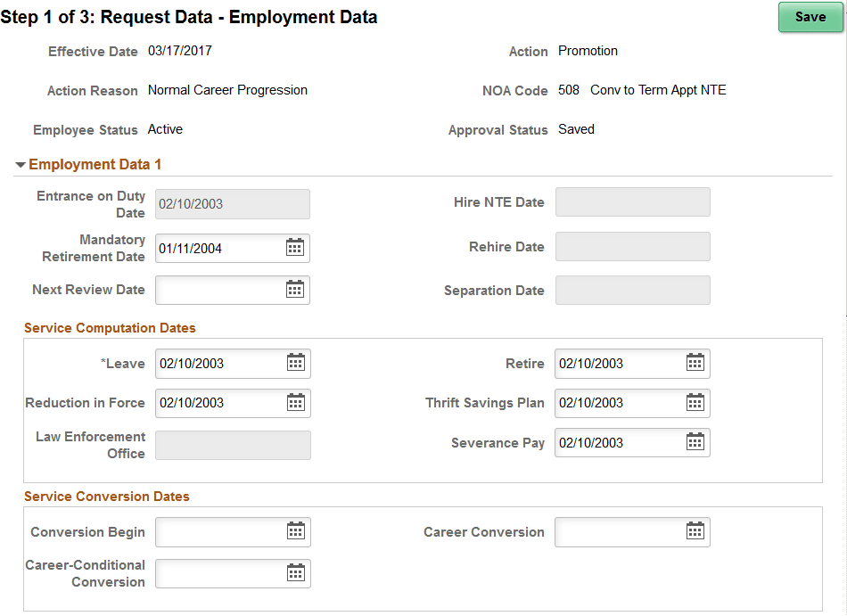Click the vertical scrollbar on the right

click(x=842, y=308)
